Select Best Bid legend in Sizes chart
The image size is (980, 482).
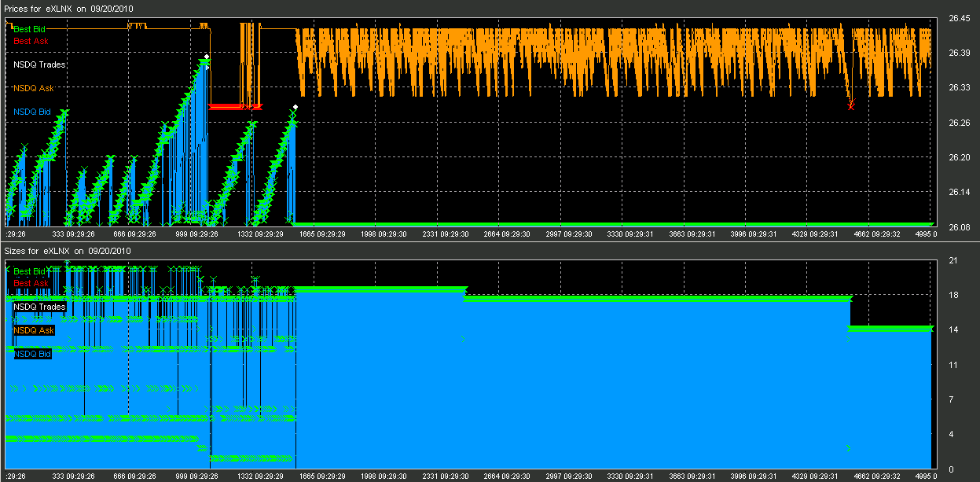30,271
